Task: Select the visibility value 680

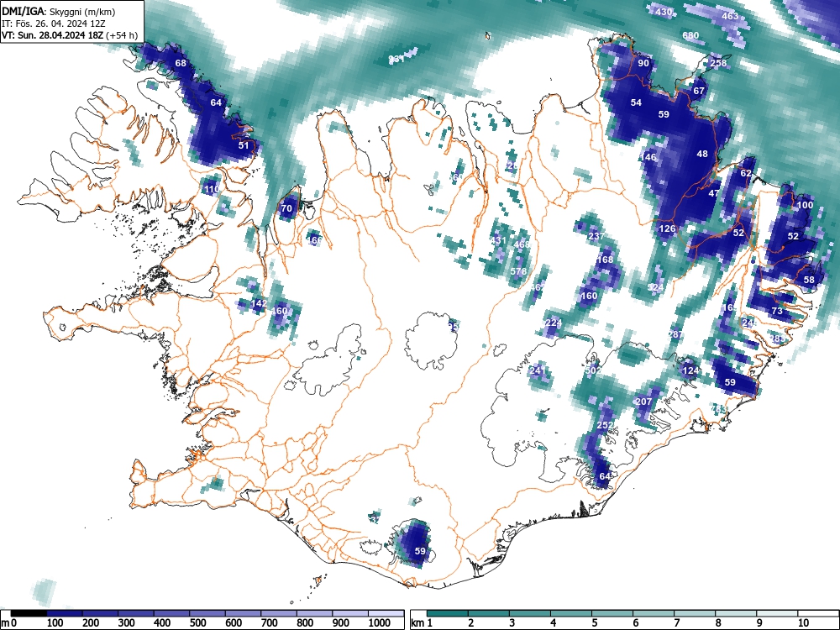Action: pyautogui.click(x=691, y=36)
